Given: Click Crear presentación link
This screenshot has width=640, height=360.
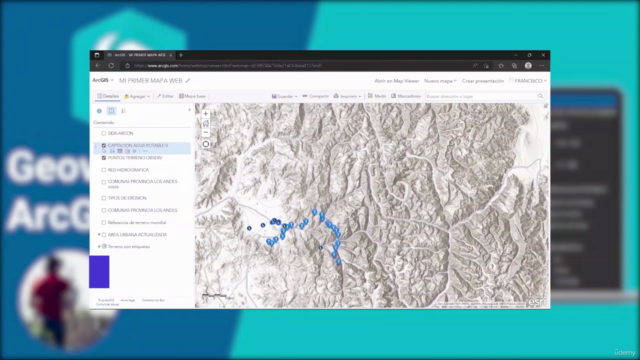Looking at the screenshot, I should (x=483, y=81).
